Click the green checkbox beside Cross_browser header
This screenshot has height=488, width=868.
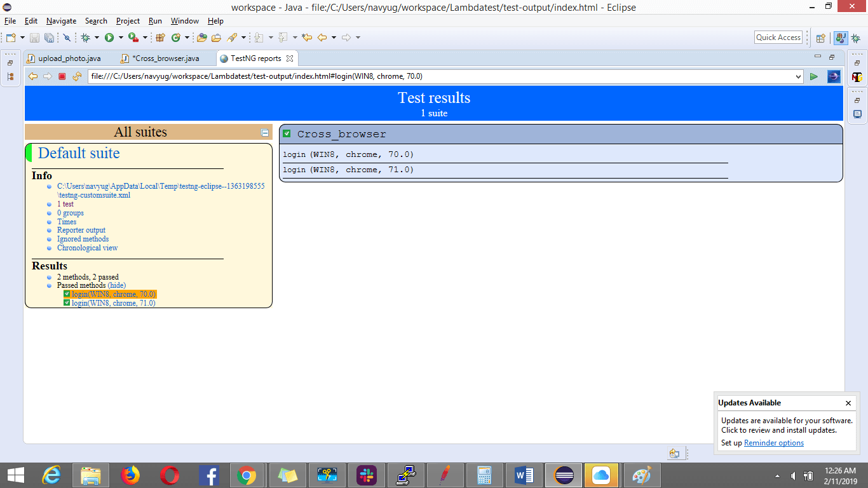287,133
